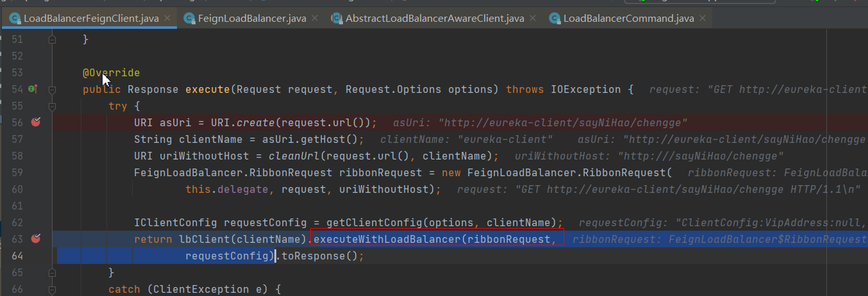Toggle the breakpoint on line 56
This screenshot has width=868, height=296.
click(36, 122)
